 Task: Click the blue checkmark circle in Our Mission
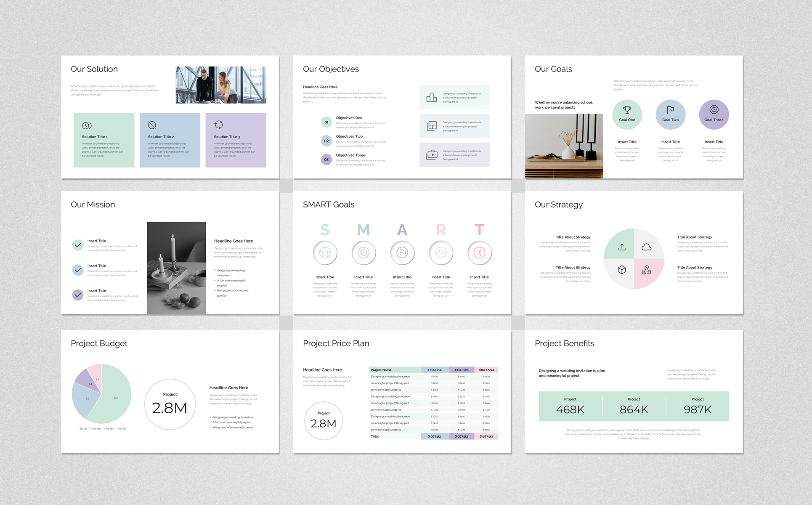(78, 270)
